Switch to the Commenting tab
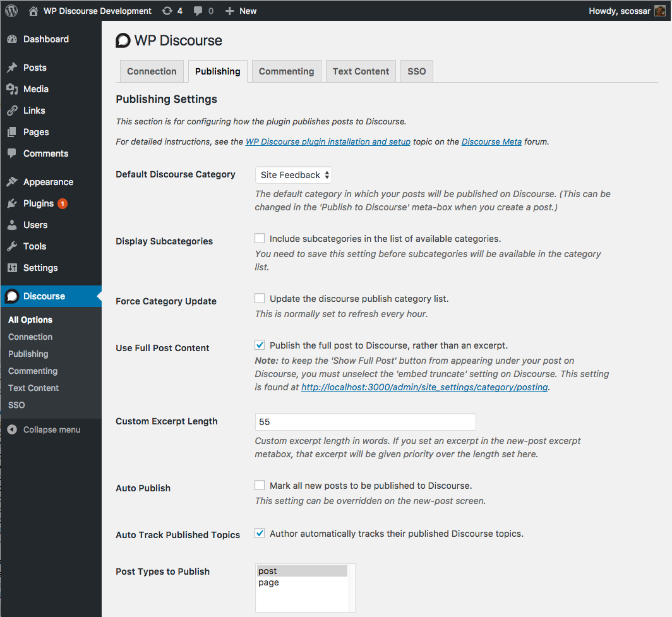 click(286, 71)
